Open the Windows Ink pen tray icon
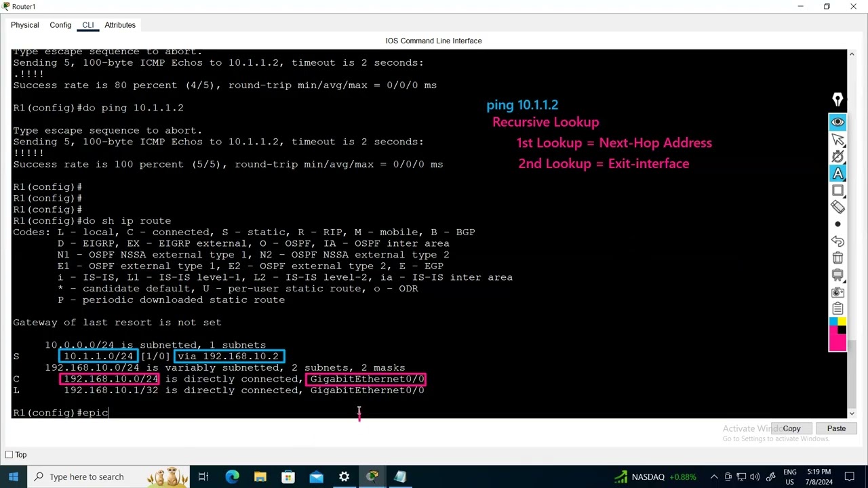 770,476
